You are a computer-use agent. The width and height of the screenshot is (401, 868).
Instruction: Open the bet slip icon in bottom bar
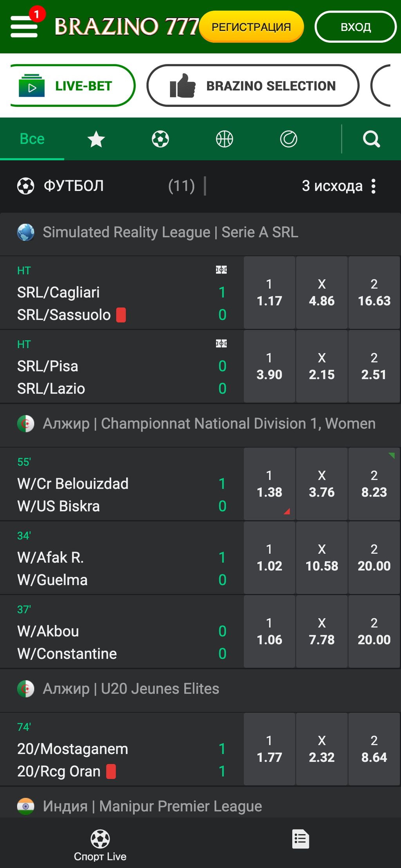pos(300,839)
